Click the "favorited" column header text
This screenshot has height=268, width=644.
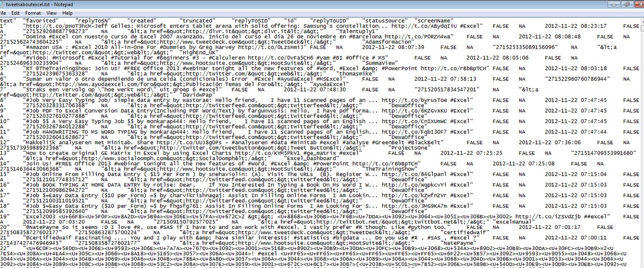pos(41,21)
